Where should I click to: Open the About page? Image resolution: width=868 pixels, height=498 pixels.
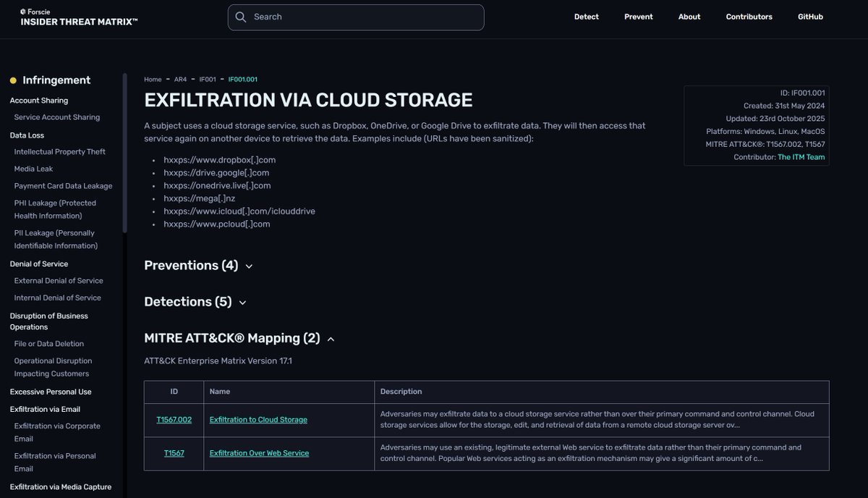(x=689, y=17)
